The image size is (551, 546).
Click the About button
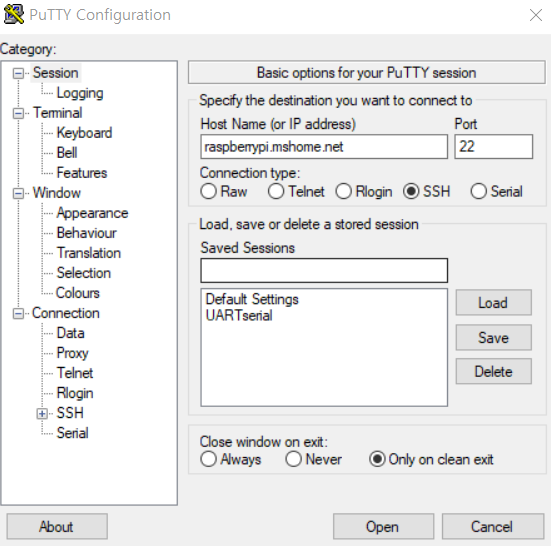(57, 526)
